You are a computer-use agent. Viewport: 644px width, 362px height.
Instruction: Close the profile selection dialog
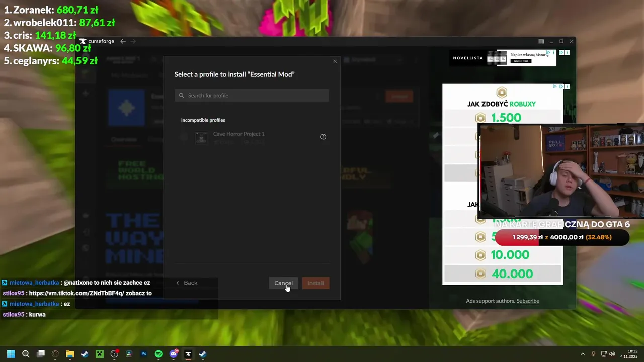pos(335,61)
